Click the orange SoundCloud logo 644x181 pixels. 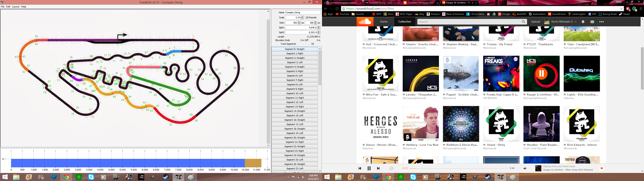[x=365, y=22]
